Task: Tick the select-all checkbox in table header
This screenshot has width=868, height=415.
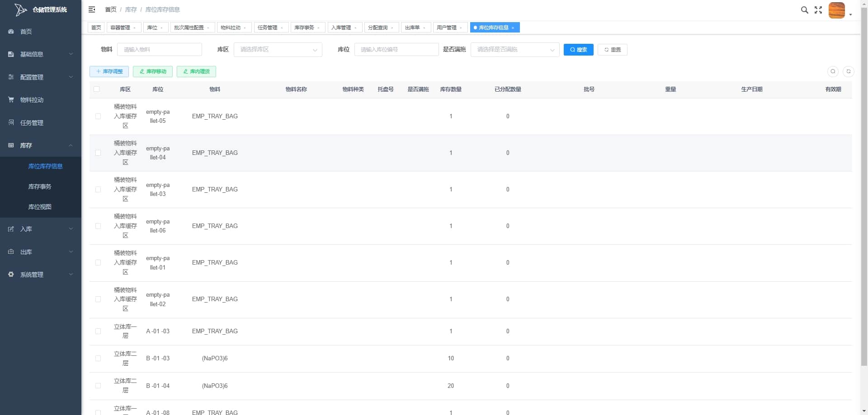Action: (x=97, y=89)
